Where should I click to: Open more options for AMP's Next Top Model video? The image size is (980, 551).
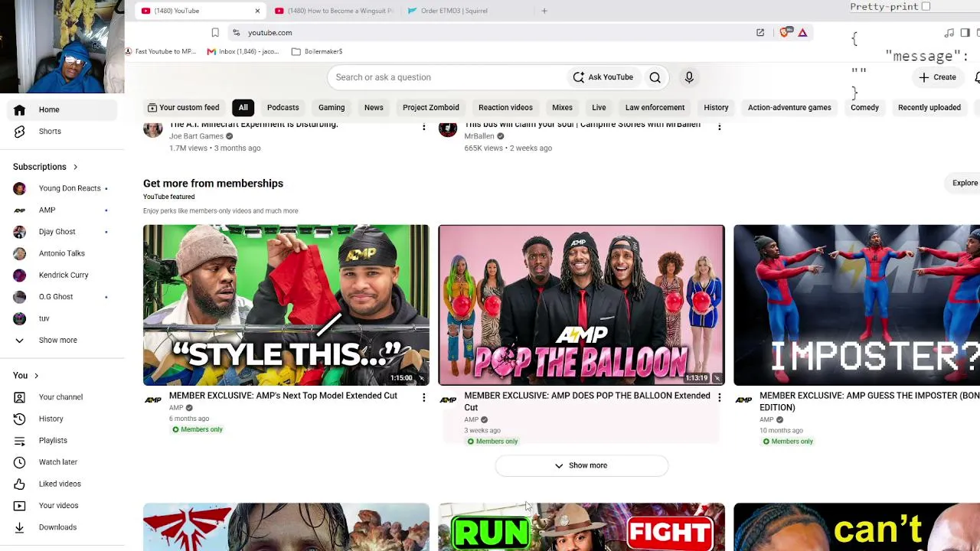click(423, 397)
